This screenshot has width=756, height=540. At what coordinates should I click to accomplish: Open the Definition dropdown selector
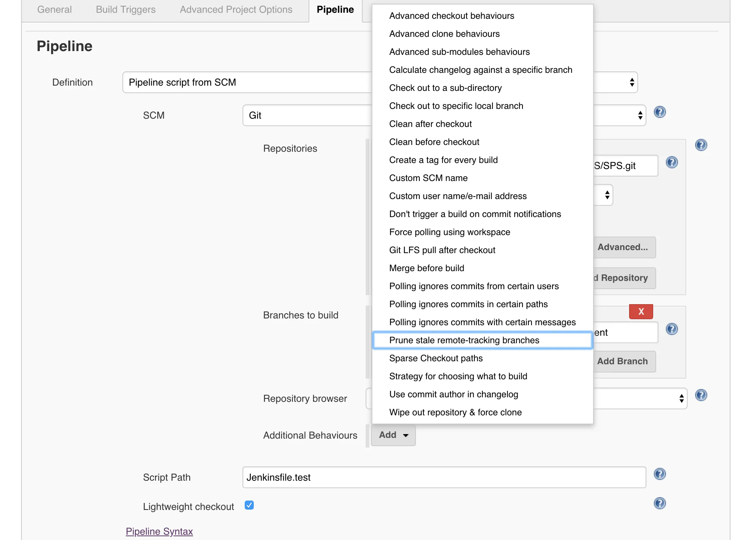tap(248, 82)
